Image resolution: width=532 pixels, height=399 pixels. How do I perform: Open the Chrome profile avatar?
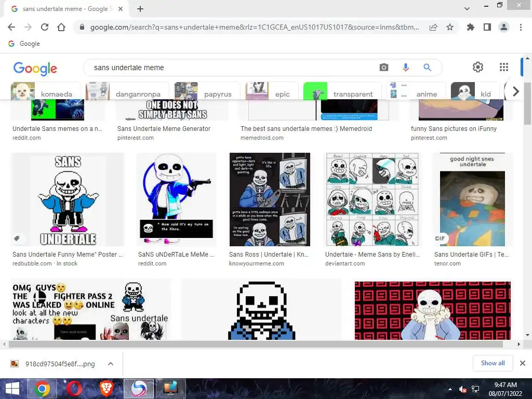tap(504, 27)
